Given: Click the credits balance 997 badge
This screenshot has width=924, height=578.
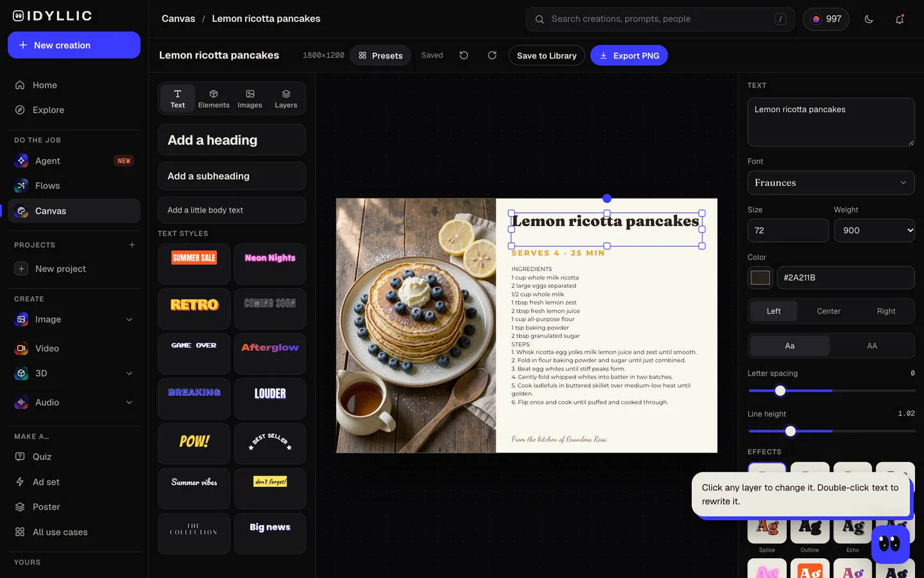Looking at the screenshot, I should [x=826, y=19].
